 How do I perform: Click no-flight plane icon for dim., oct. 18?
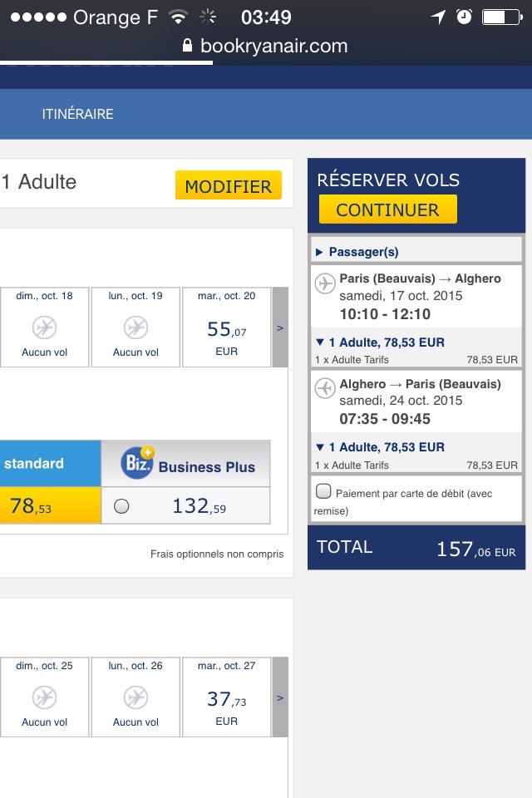(44, 328)
